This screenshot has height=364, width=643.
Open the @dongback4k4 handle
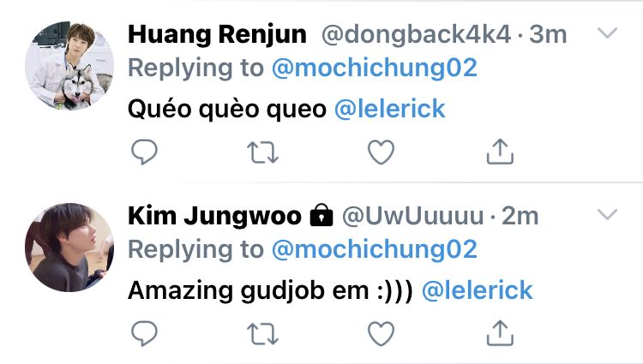click(x=416, y=34)
